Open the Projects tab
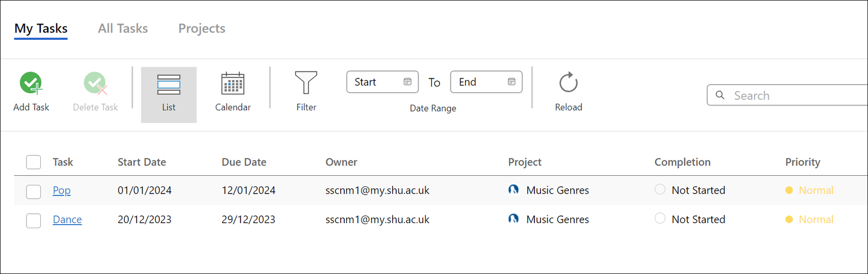 point(201,29)
